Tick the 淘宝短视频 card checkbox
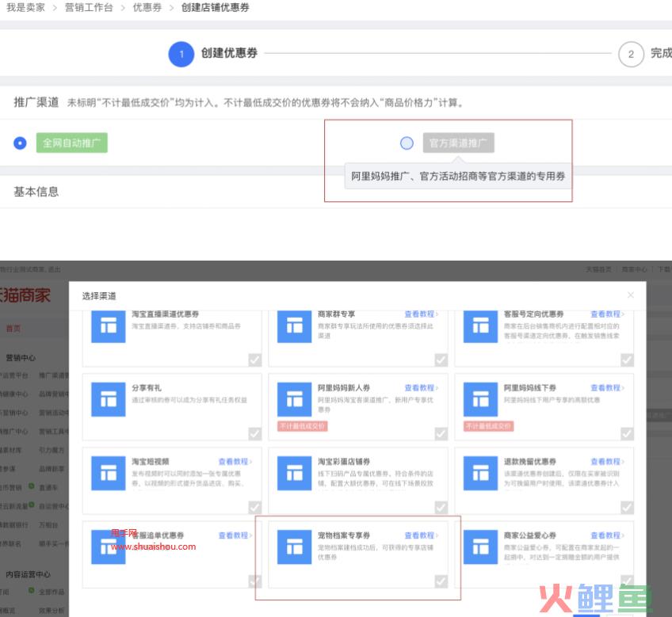Image resolution: width=672 pixels, height=617 pixels. click(x=255, y=508)
